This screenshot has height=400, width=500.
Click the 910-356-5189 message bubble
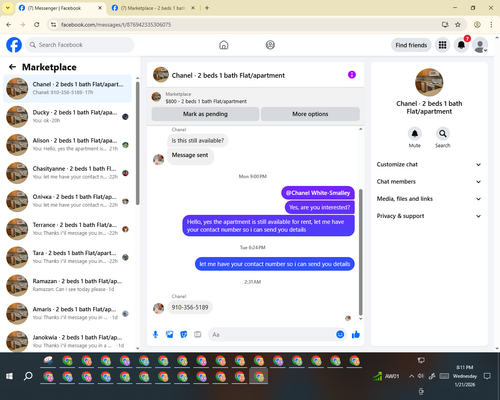(190, 307)
